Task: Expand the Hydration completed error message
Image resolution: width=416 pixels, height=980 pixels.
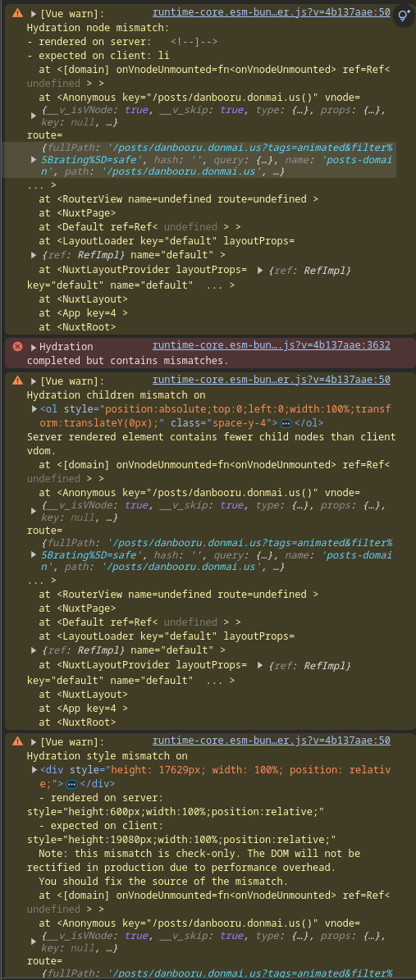Action: [34, 347]
